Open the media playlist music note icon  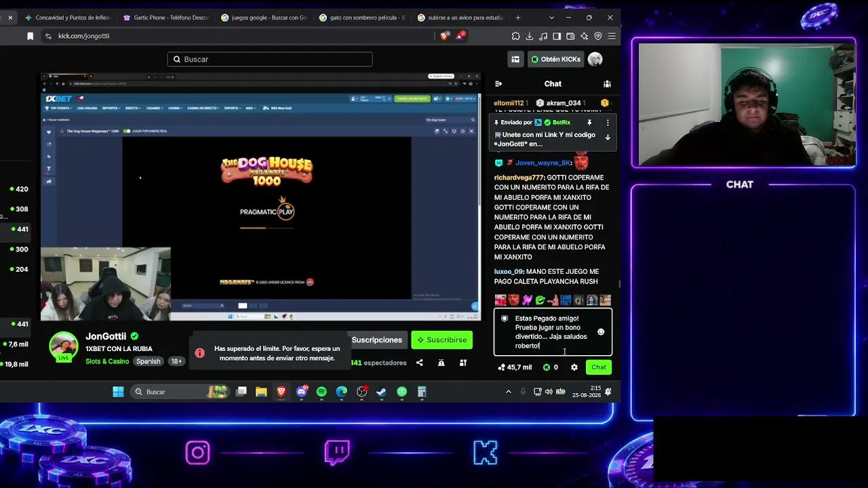tap(543, 36)
